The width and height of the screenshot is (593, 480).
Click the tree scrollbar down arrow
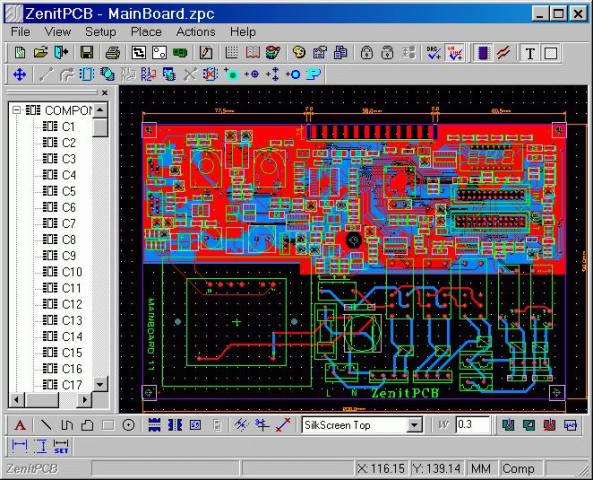pyautogui.click(x=100, y=384)
